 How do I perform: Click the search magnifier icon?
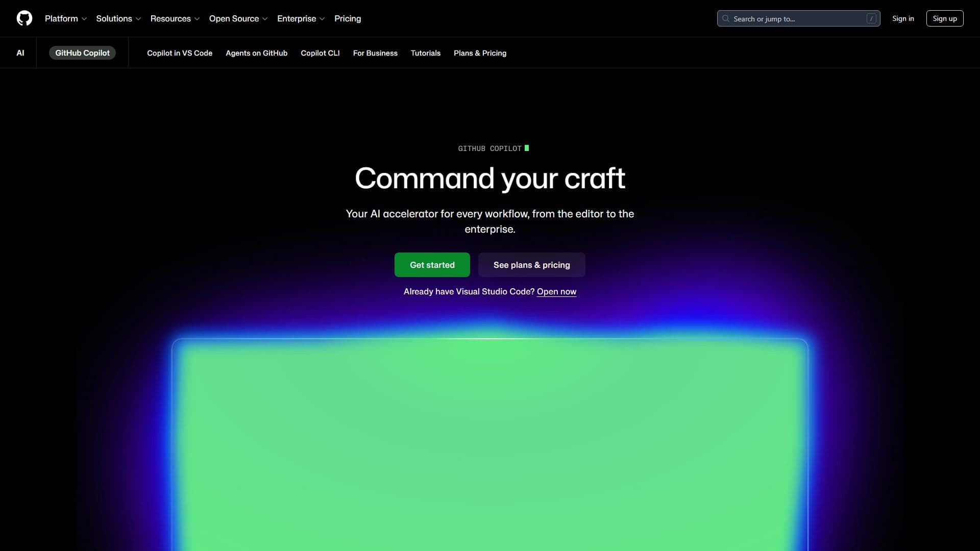(725, 18)
